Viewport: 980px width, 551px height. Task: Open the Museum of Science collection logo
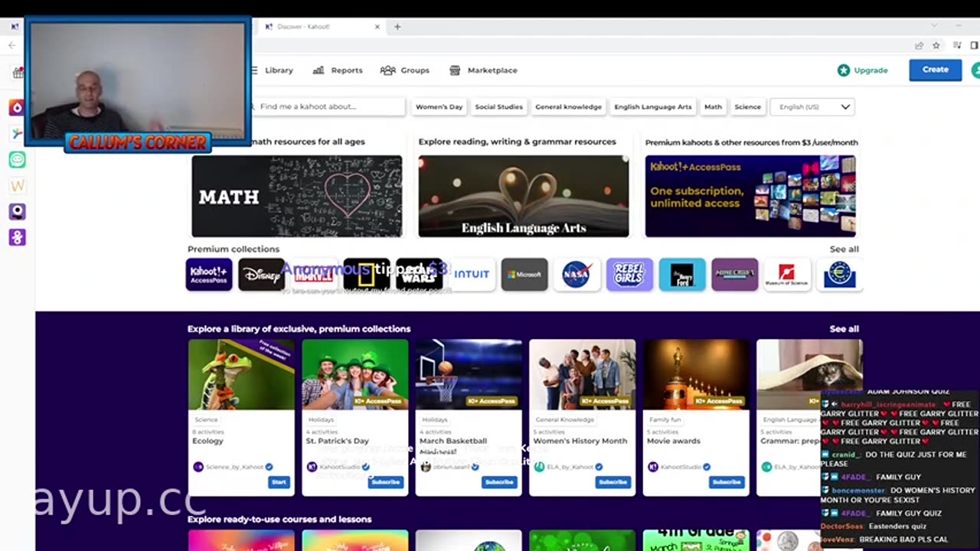click(787, 275)
